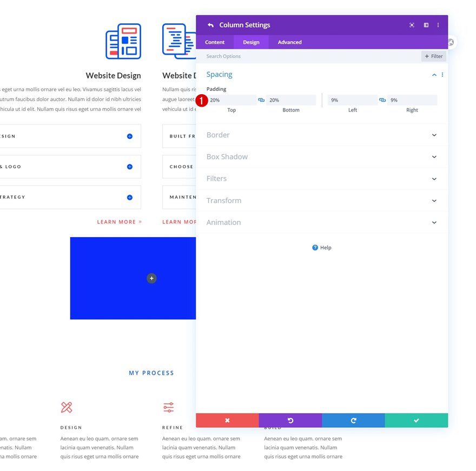Click the undo icon at the modal bottom
The image size is (476, 471).
point(290,420)
